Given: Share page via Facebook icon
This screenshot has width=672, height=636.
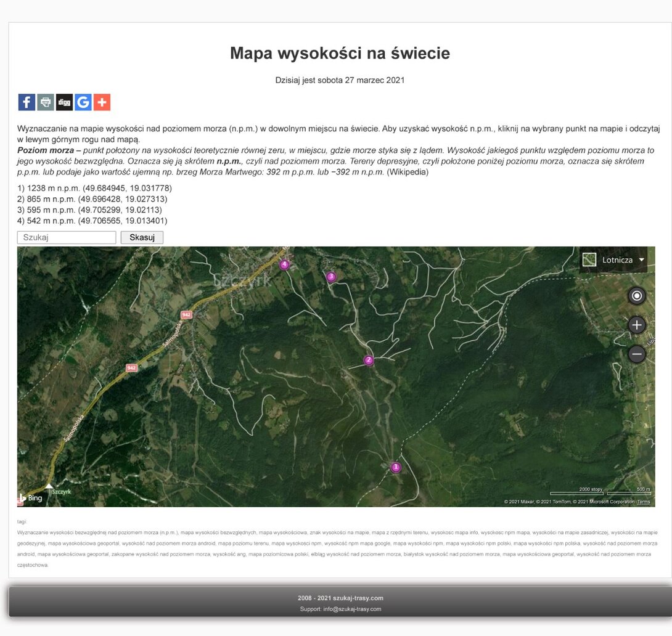Looking at the screenshot, I should coord(27,102).
